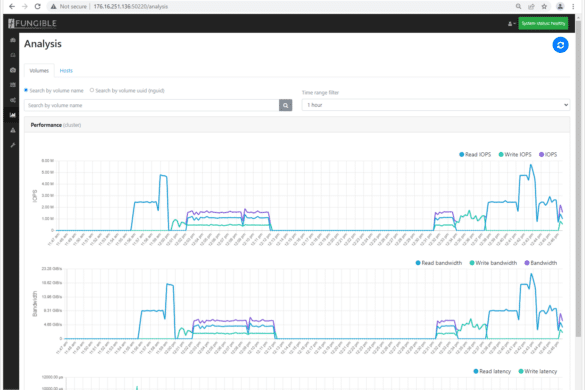The image size is (585, 390).
Task: Click the IOPS axis label on first chart
Action: click(x=35, y=196)
